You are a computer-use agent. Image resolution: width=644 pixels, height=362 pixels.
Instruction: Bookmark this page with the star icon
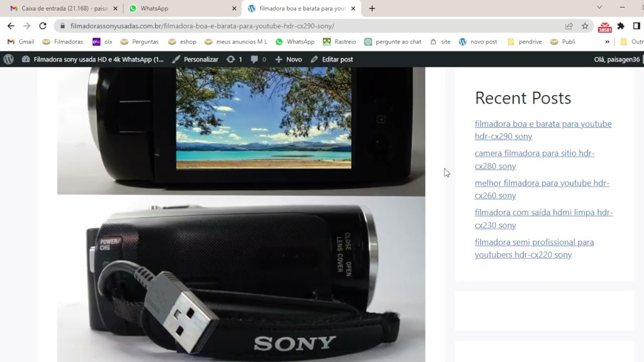coord(585,26)
